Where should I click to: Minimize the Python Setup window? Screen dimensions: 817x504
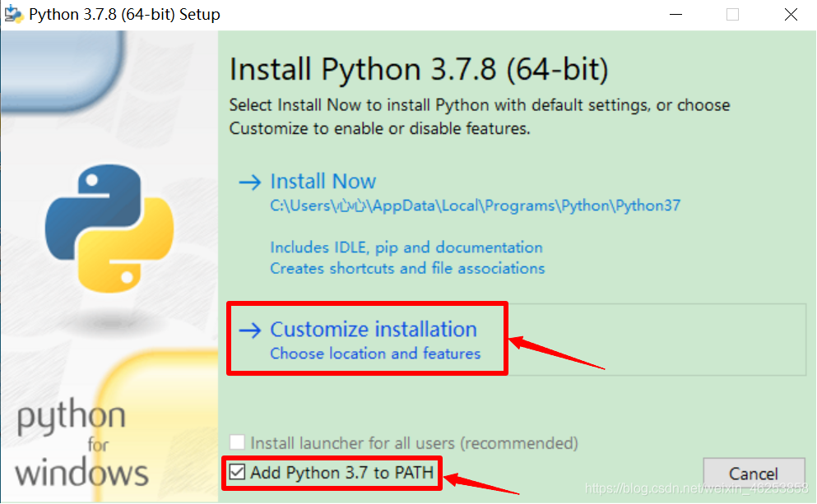pyautogui.click(x=675, y=15)
